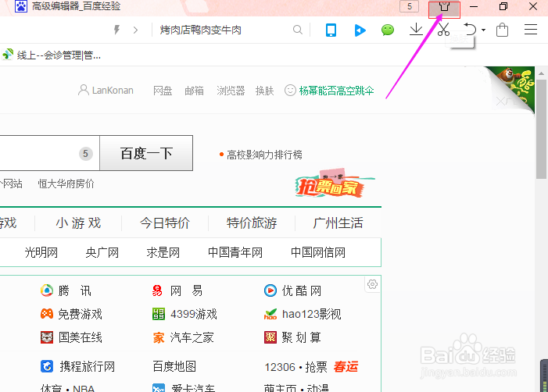Open the 中国网信网 link

318,252
